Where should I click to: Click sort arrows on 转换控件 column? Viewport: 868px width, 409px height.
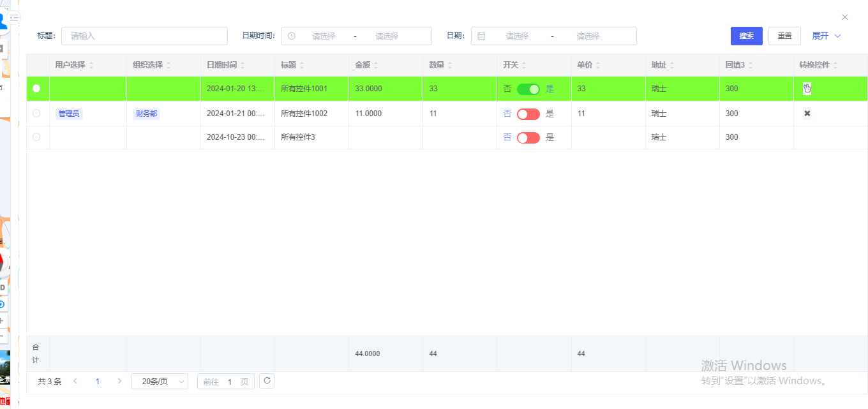tap(835, 65)
